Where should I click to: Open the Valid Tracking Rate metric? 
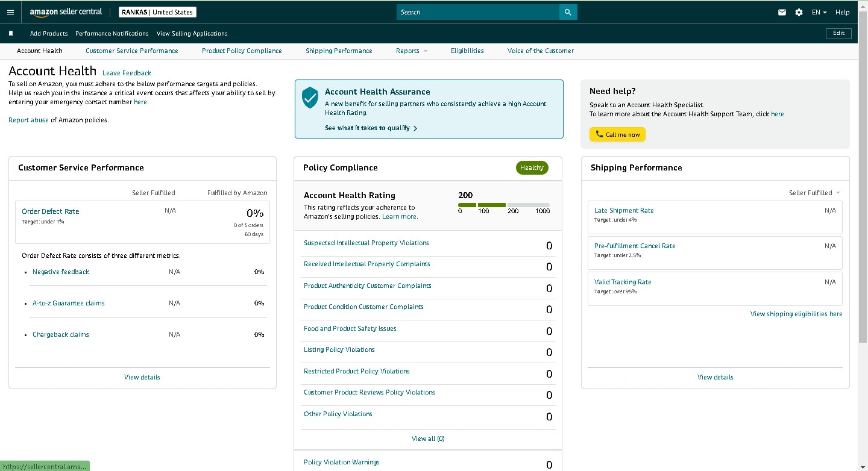(x=623, y=282)
